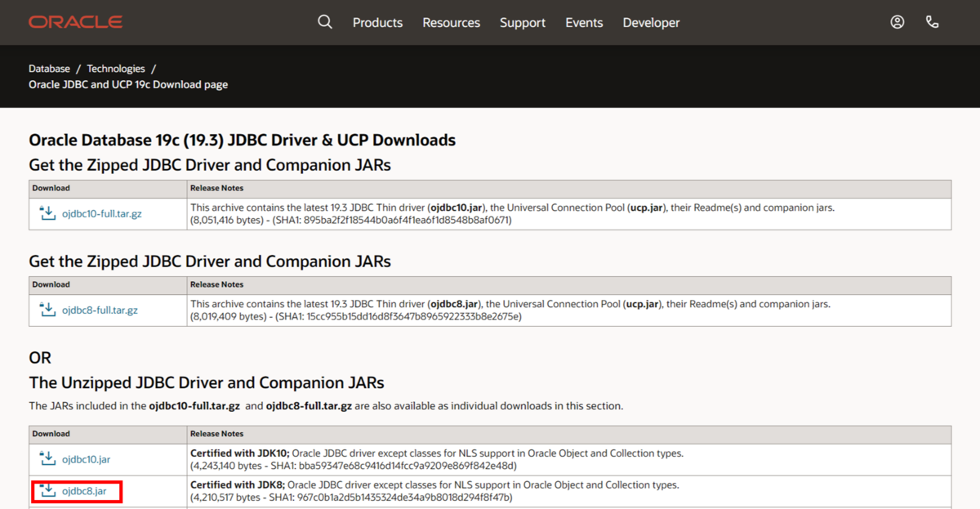The image size is (980, 509).
Task: Click download icon beside ojdbc8.jar
Action: (x=47, y=490)
